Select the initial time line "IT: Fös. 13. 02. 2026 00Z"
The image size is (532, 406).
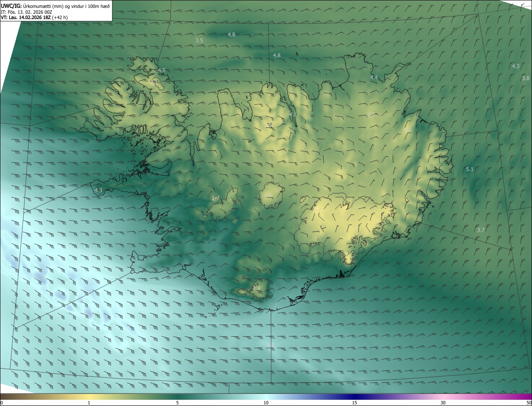27,12
